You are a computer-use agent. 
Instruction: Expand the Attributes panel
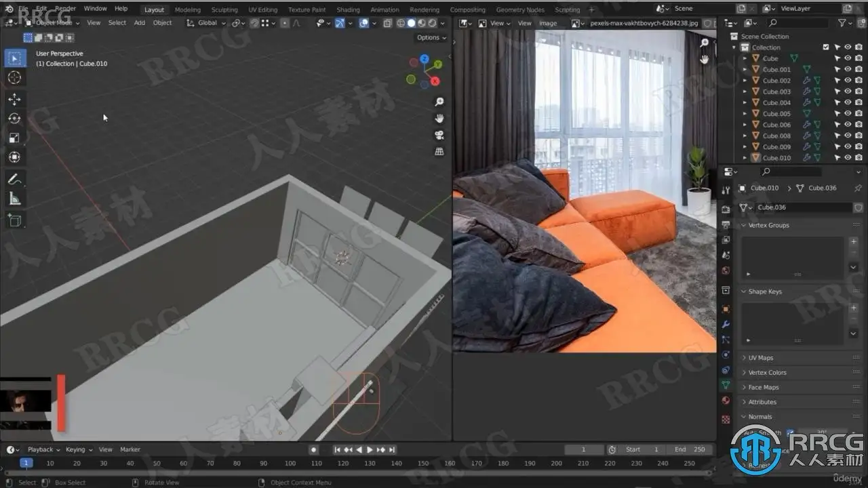(762, 402)
